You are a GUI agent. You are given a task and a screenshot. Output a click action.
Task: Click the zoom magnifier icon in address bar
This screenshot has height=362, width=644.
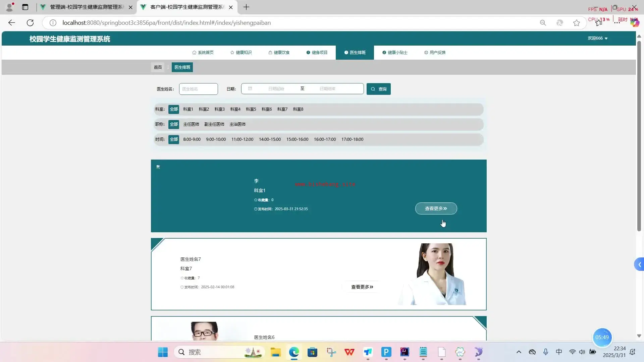(x=543, y=23)
